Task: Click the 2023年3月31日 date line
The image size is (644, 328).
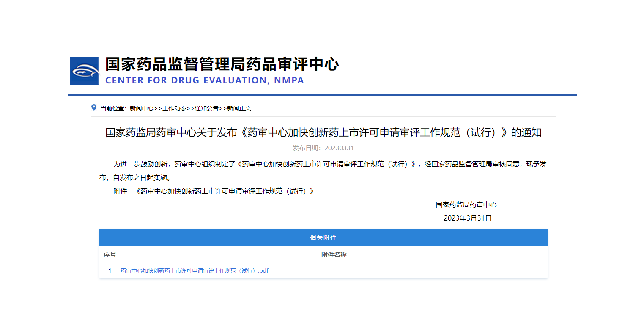Action: (468, 218)
